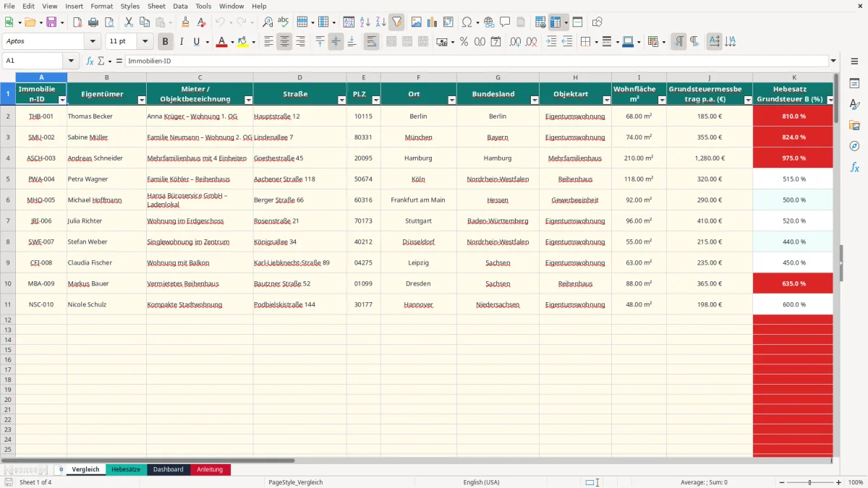Open Find and Replace tool
This screenshot has width=868, height=488.
[x=268, y=22]
